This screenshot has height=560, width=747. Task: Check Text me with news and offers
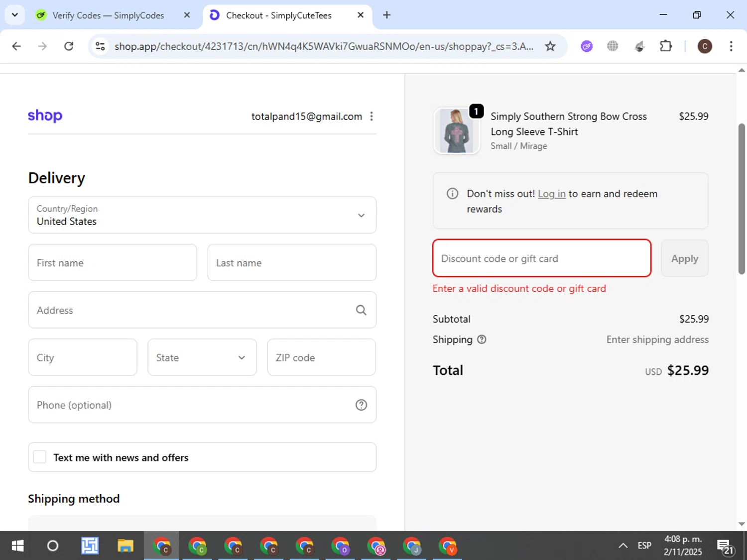pyautogui.click(x=40, y=457)
